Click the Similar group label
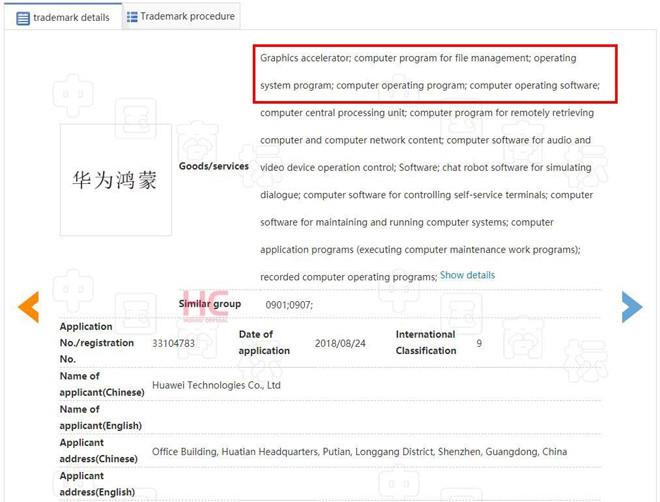The height and width of the screenshot is (502, 660). pyautogui.click(x=210, y=304)
